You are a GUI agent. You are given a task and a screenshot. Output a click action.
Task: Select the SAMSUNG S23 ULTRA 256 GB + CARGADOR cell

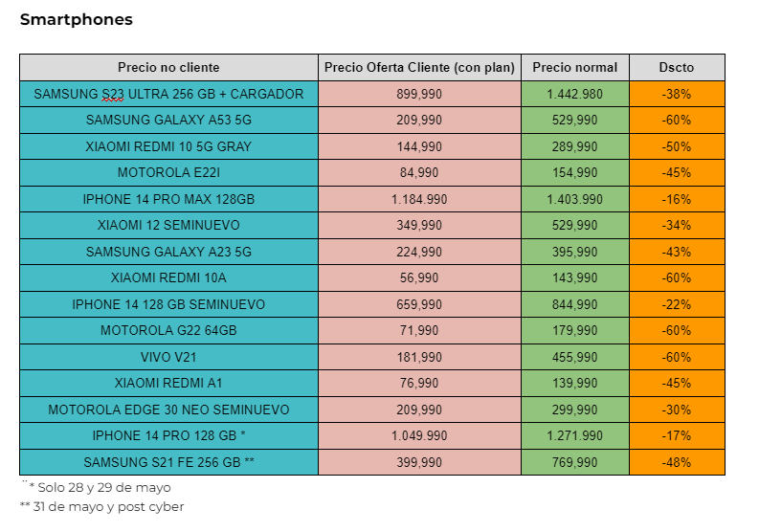168,94
